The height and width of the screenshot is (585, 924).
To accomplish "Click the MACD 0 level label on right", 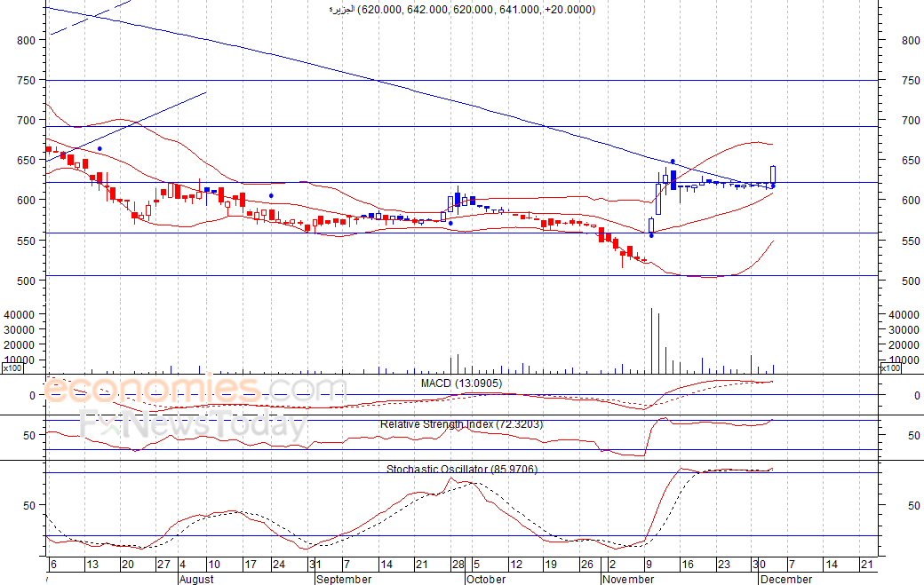I will coord(917,396).
